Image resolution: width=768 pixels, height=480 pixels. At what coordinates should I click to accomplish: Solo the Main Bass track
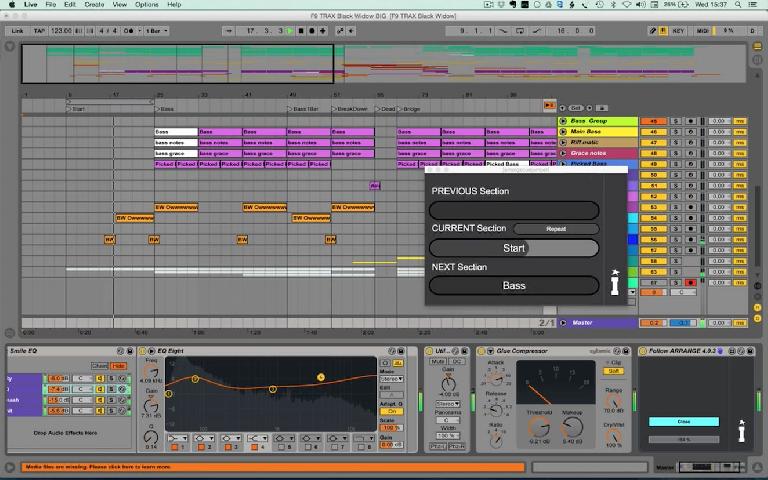676,132
